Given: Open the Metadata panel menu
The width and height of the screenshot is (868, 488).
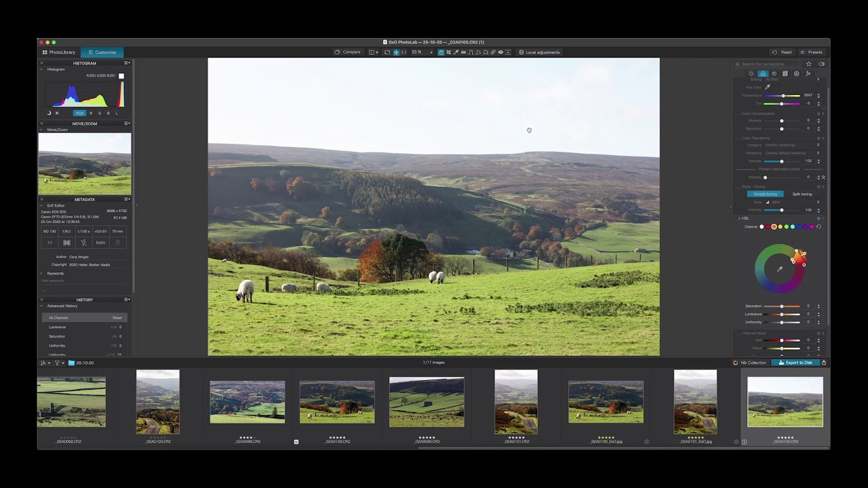Looking at the screenshot, I should (127, 199).
